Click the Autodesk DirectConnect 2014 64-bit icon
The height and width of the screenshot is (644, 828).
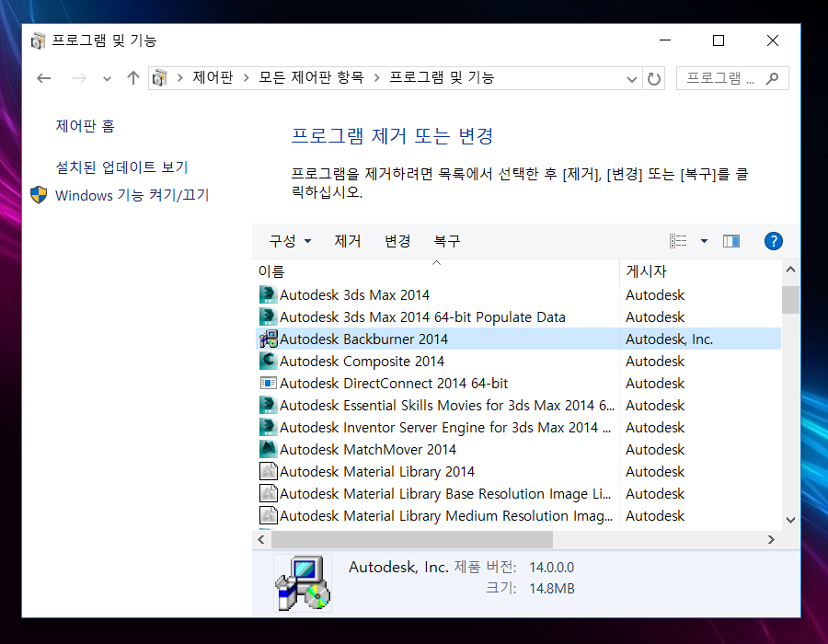pos(269,383)
